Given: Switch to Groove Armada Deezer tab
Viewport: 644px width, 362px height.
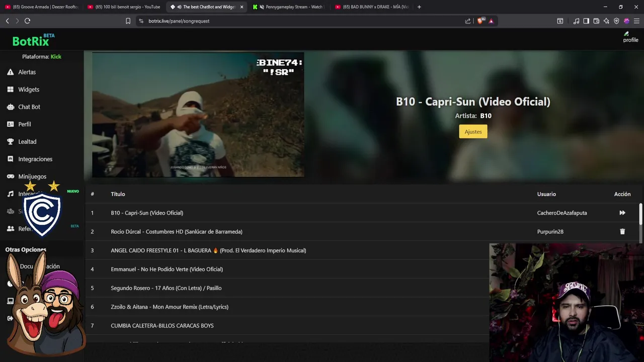Looking at the screenshot, I should [x=41, y=7].
